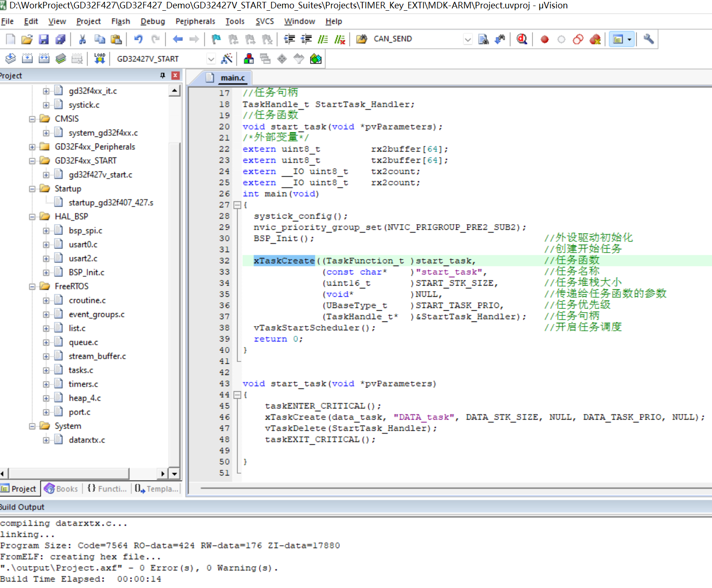Pin the Project panel with pushpin
Image resolution: width=712 pixels, height=588 pixels.
(162, 75)
